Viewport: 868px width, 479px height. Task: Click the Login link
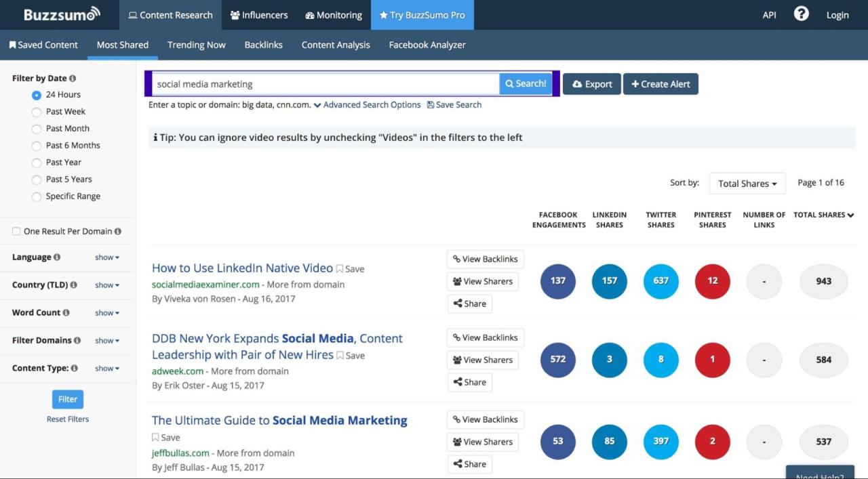tap(837, 15)
